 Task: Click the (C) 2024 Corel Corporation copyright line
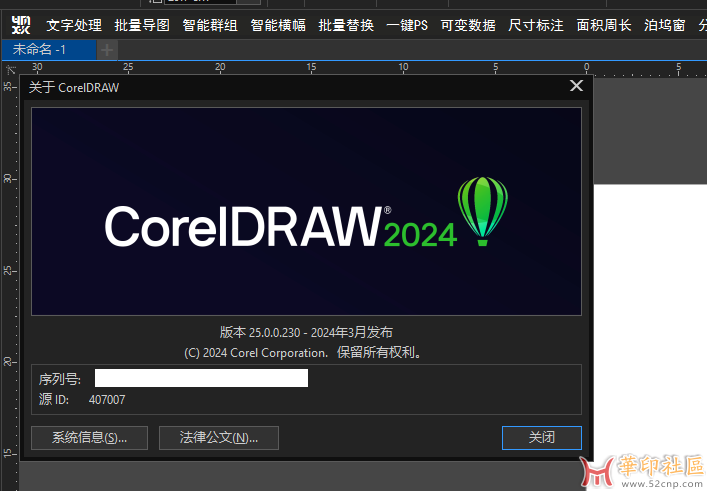click(x=304, y=353)
